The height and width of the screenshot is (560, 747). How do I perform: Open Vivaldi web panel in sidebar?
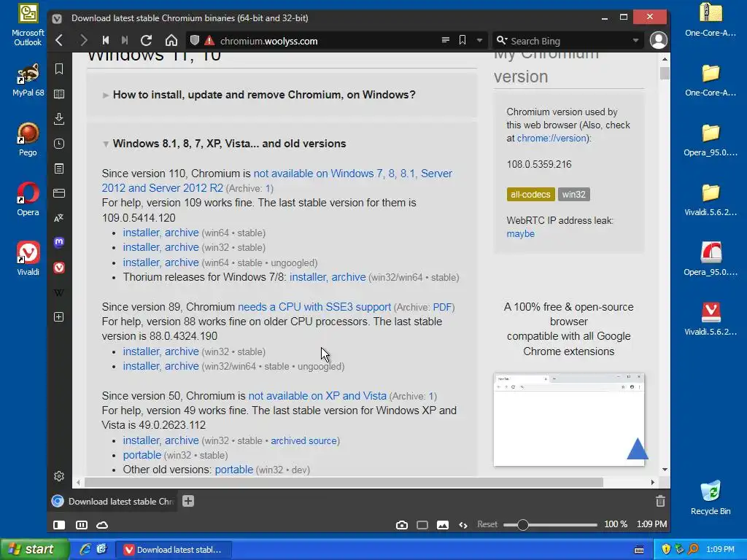(59, 268)
